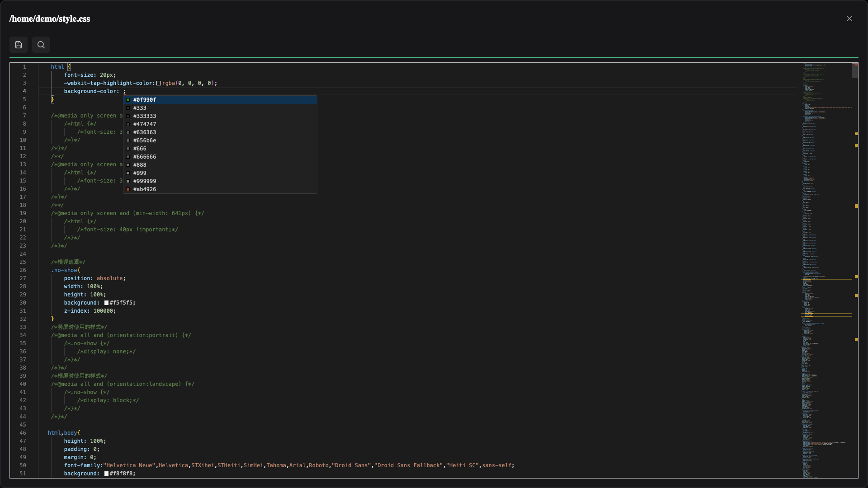The image size is (868, 488).
Task: Close the style.css editor dialog
Action: pyautogui.click(x=849, y=19)
